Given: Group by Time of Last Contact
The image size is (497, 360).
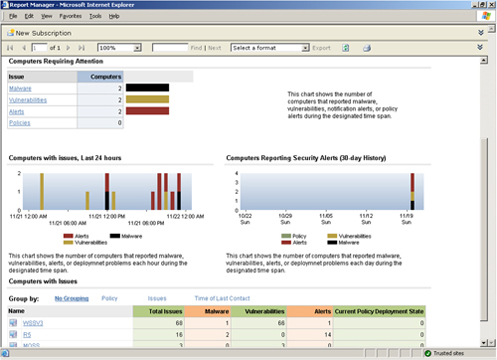Looking at the screenshot, I should [x=222, y=298].
